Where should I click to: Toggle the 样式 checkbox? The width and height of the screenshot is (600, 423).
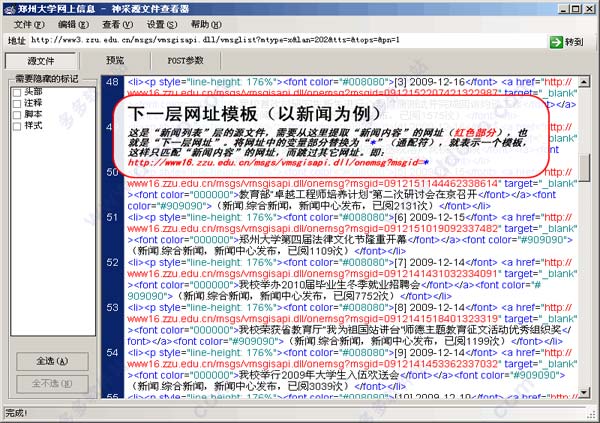[17, 126]
